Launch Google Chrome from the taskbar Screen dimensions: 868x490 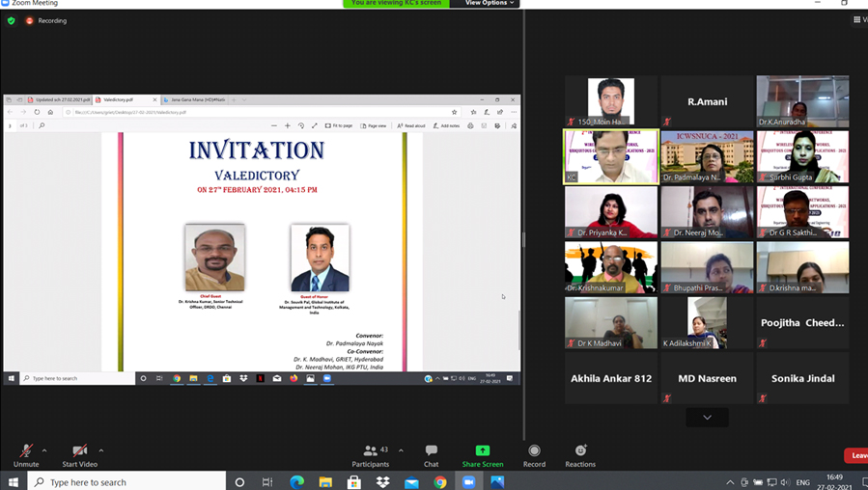pos(440,481)
